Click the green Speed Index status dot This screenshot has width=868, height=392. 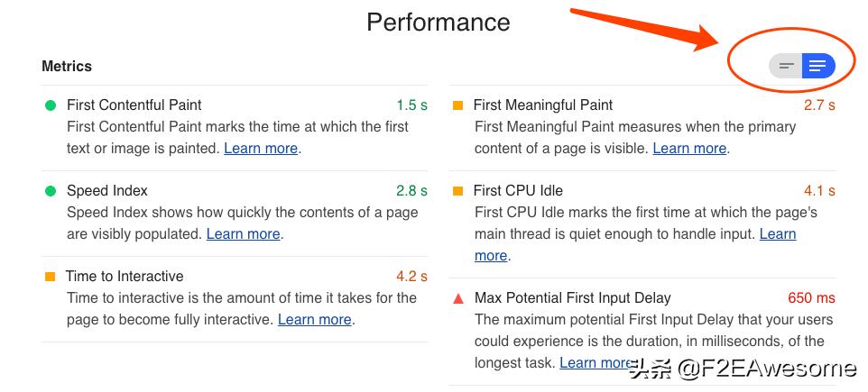point(51,191)
